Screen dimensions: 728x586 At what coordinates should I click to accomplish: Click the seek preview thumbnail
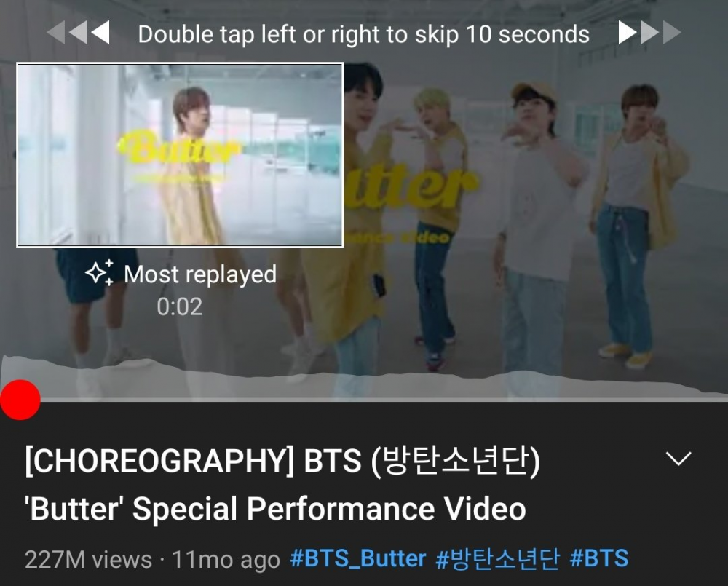[x=180, y=155]
